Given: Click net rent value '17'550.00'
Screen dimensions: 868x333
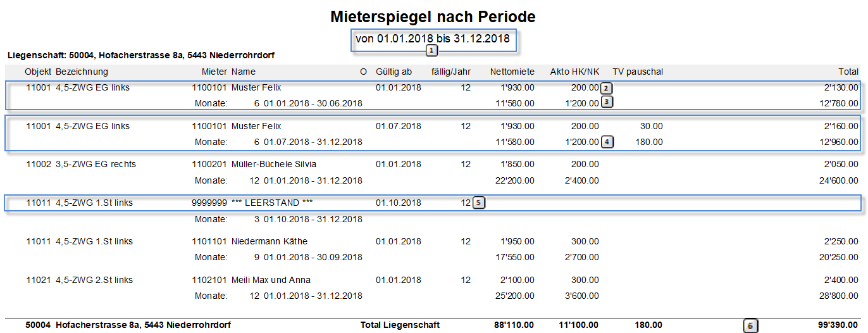Looking at the screenshot, I should pyautogui.click(x=515, y=258).
